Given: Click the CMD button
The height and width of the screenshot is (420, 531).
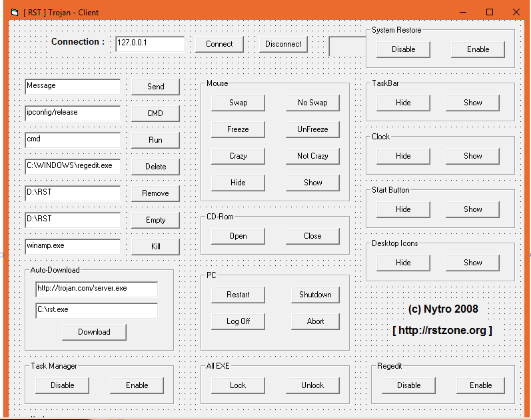Looking at the screenshot, I should pos(155,113).
